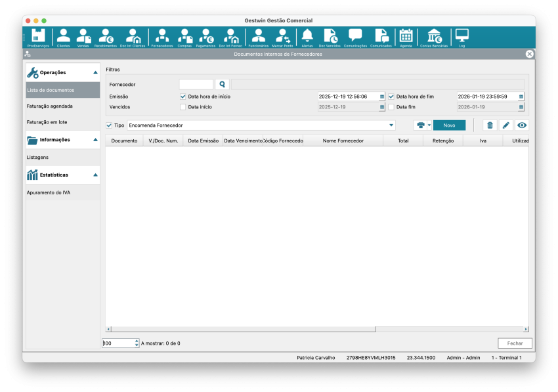
Task: Open Contas Bancárias from toolbar
Action: pyautogui.click(x=434, y=37)
